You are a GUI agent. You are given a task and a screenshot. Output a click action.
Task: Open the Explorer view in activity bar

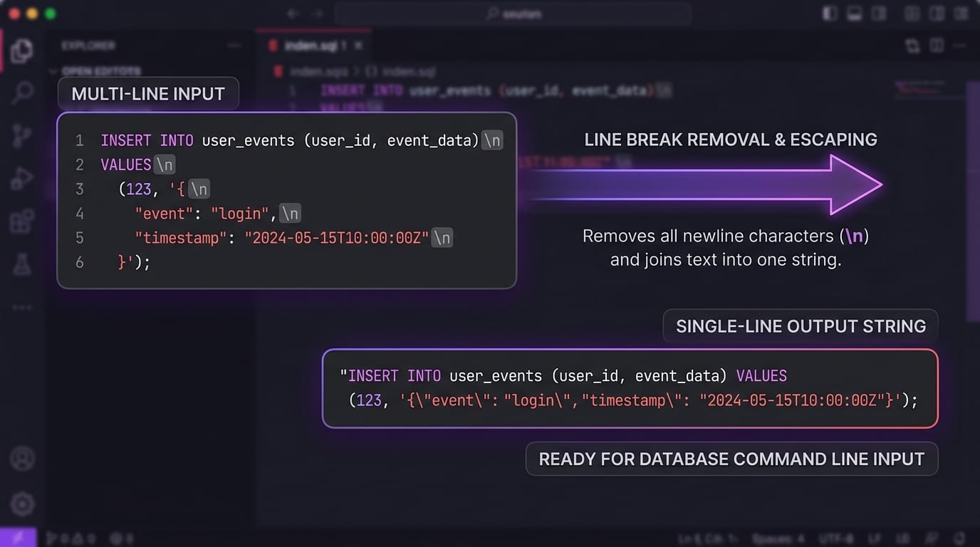[22, 51]
